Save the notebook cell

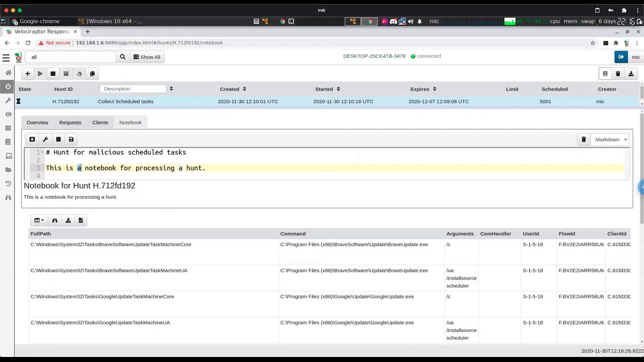(71, 139)
